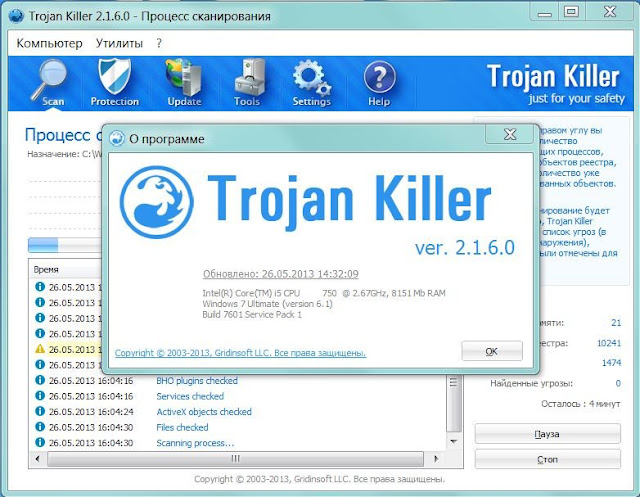Open the question mark menu
Viewport: 640px width, 497px height.
pyautogui.click(x=159, y=43)
